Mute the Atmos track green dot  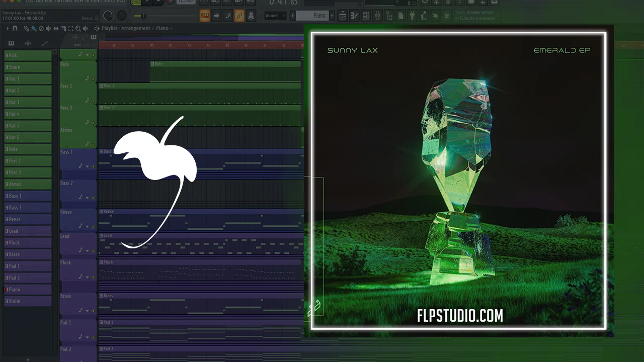[93, 144]
